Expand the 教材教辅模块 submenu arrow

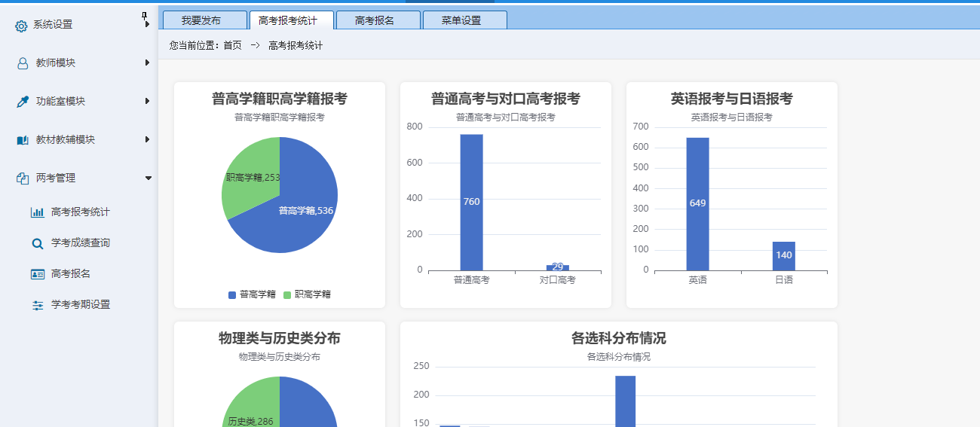pyautogui.click(x=148, y=139)
